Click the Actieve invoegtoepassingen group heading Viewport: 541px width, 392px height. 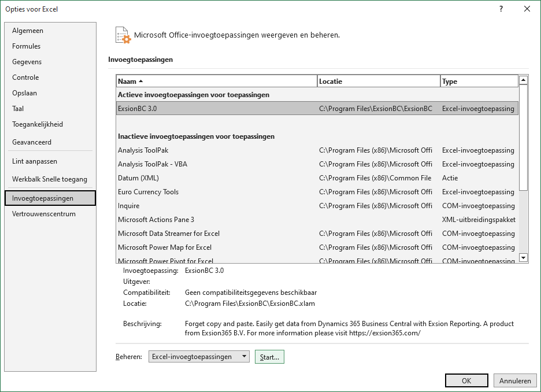[x=194, y=95]
